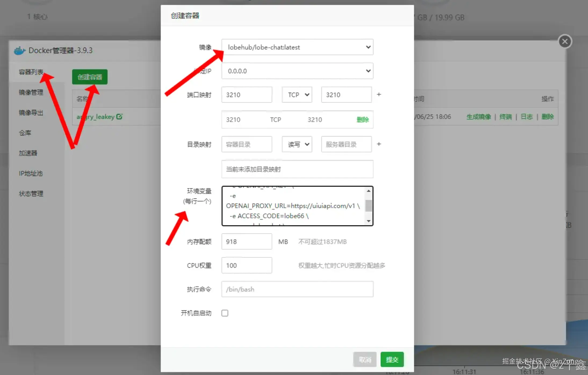This screenshot has width=588, height=375.
Task: Switch to the 镜像管理 sidebar section
Action: pyautogui.click(x=30, y=92)
